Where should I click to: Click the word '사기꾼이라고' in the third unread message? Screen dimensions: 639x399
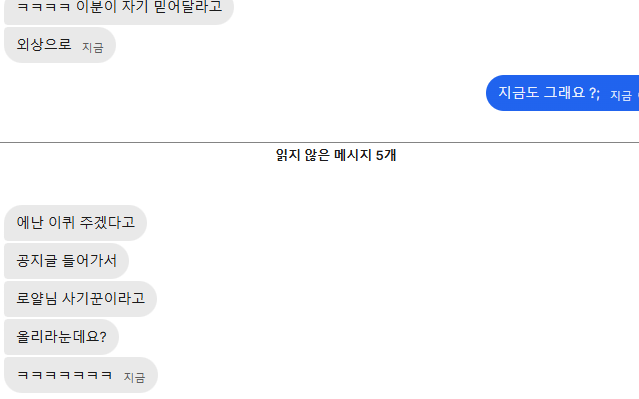[x=103, y=299]
